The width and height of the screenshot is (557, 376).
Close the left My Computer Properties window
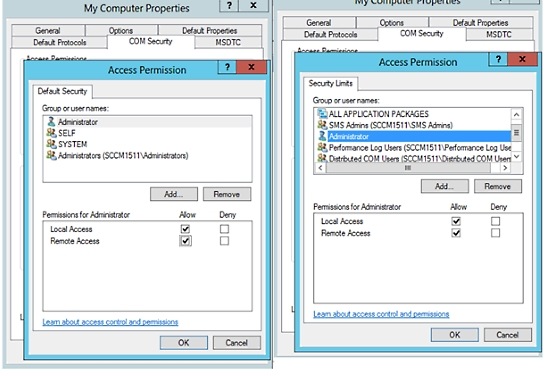point(253,5)
